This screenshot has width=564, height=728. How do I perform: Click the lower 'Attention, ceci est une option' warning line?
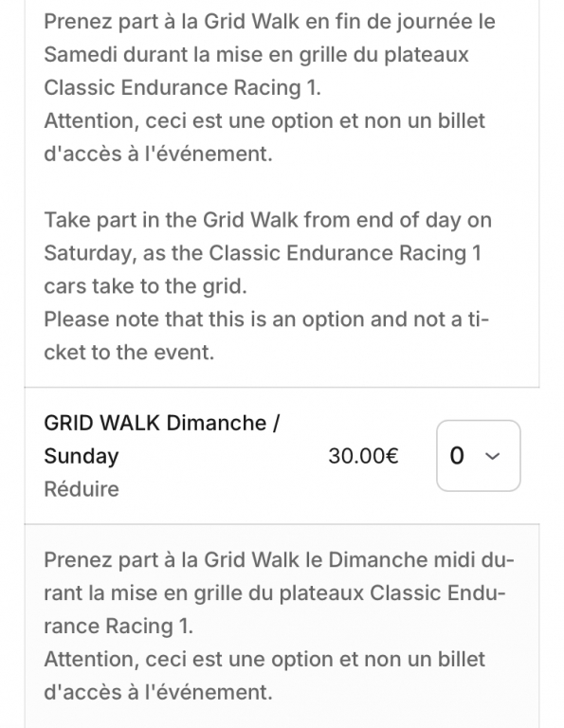pos(264,660)
